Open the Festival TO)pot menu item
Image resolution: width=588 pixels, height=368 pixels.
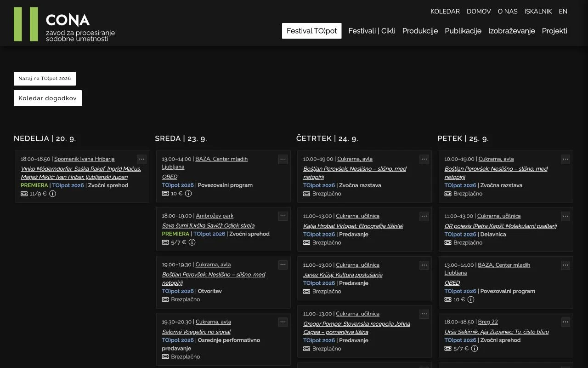point(312,31)
